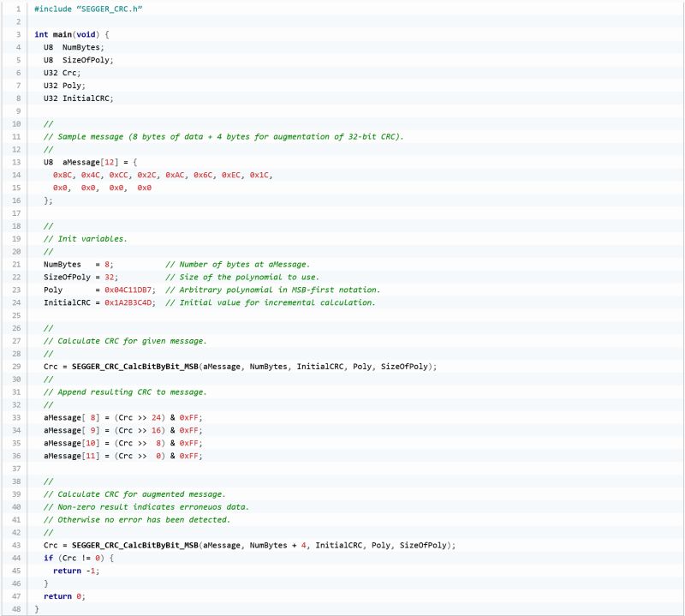
Task: Select the polynomial value 0x04C11DB7
Action: tap(129, 290)
